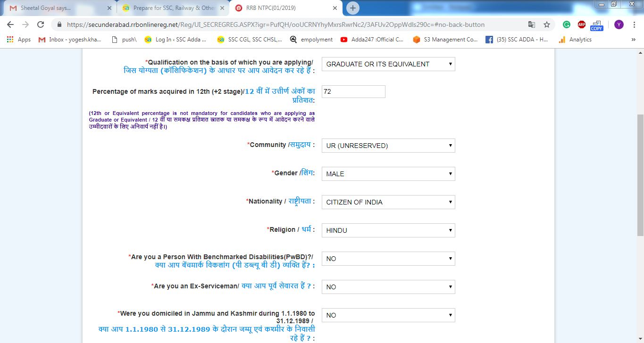
Task: Click the 12th percentage field with 72
Action: pos(353,92)
